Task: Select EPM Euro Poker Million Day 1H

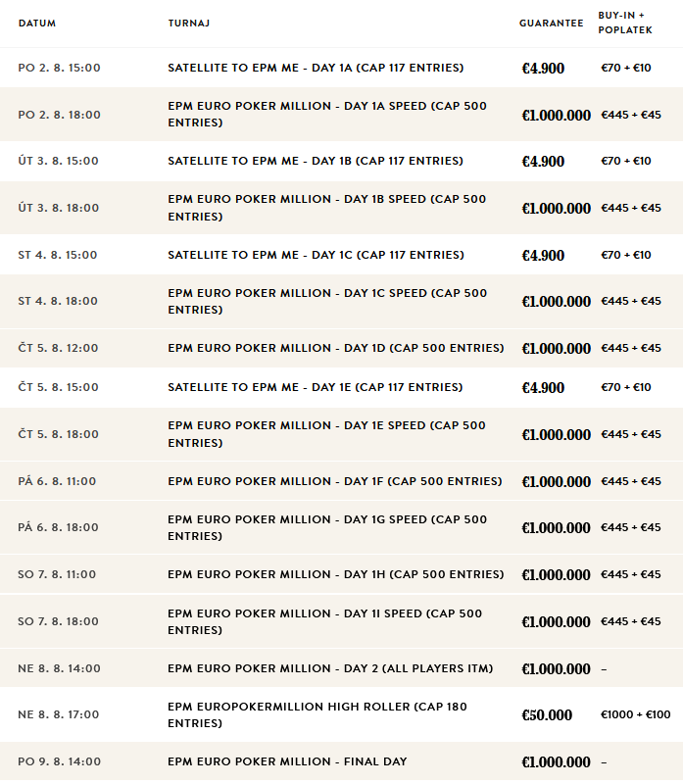Action: (341, 574)
